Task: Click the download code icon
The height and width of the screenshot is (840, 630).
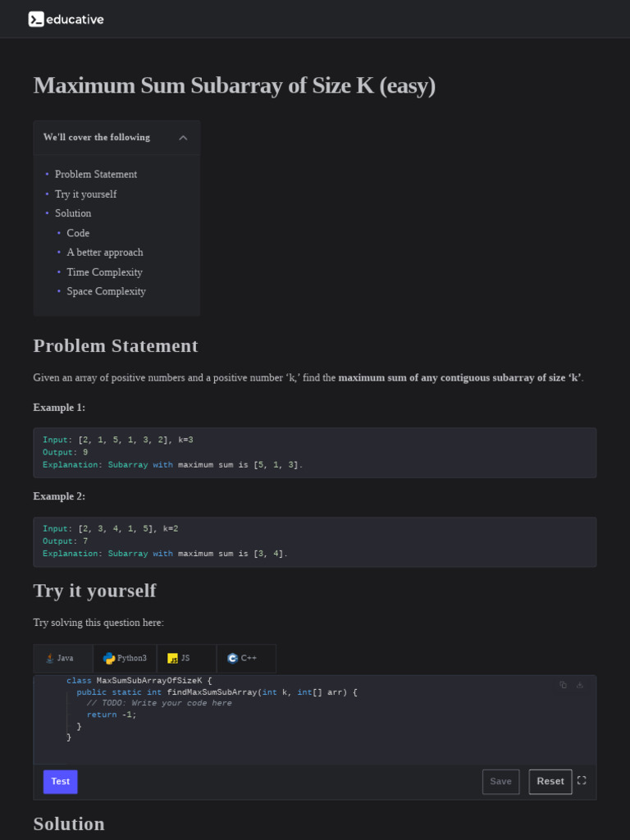Action: pyautogui.click(x=580, y=685)
